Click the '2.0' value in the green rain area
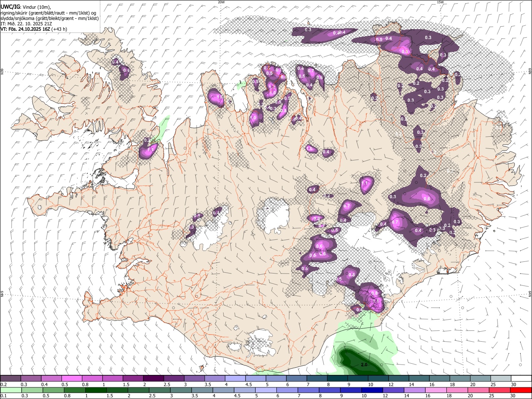The width and height of the screenshot is (532, 399). (x=364, y=365)
